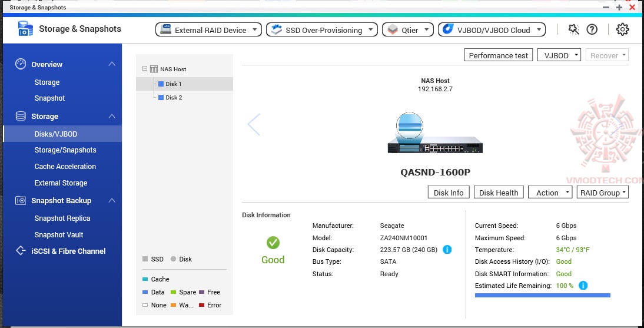Open the VJBOD dropdown button
Screen dimensions: 644x328
[559, 55]
